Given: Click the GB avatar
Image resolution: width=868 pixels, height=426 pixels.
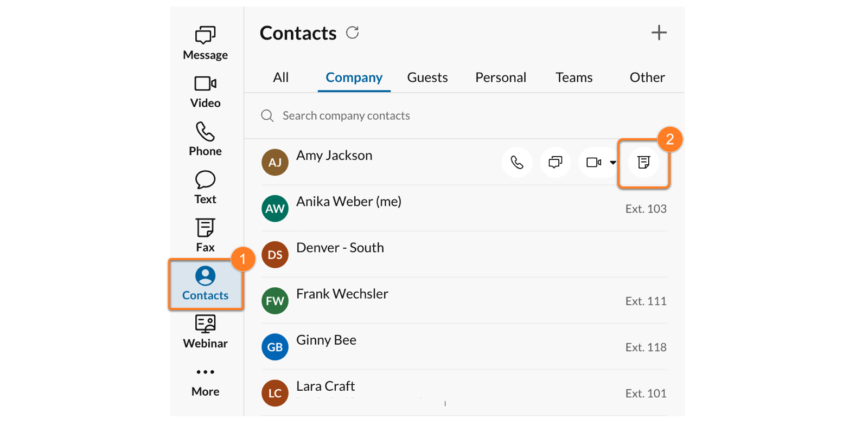Looking at the screenshot, I should coord(275,347).
